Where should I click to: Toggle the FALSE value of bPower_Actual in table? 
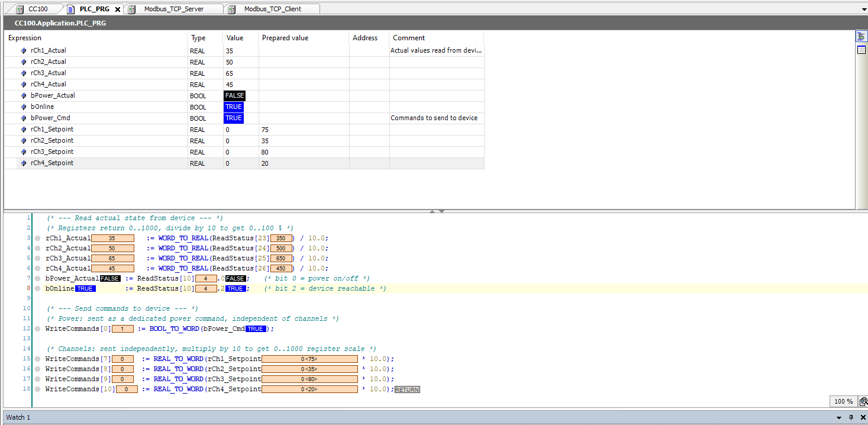point(234,96)
